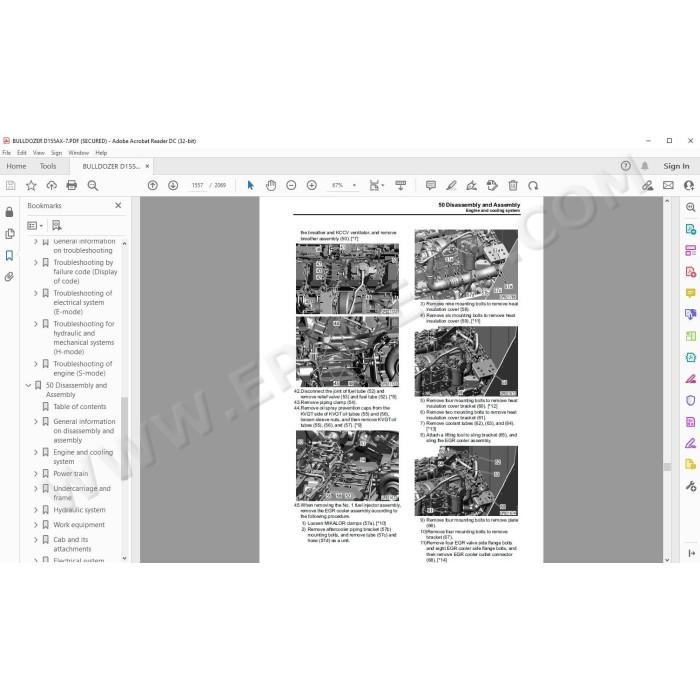Viewport: 700px width, 700px height.
Task: Toggle the Bookmarks panel icon
Action: click(x=9, y=255)
